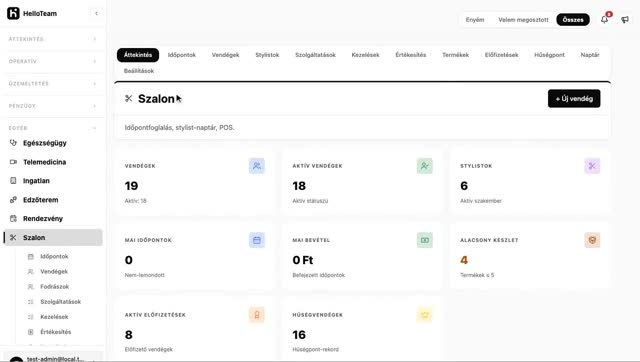The height and width of the screenshot is (362, 640).
Task: Open Ingatlan in the sidebar
Action: tap(52, 180)
